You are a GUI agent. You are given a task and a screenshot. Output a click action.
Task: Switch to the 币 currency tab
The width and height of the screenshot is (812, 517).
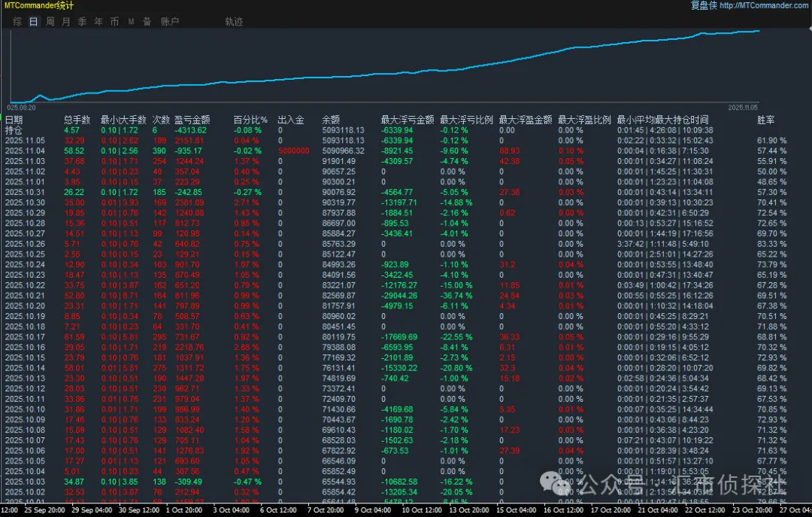pos(114,22)
